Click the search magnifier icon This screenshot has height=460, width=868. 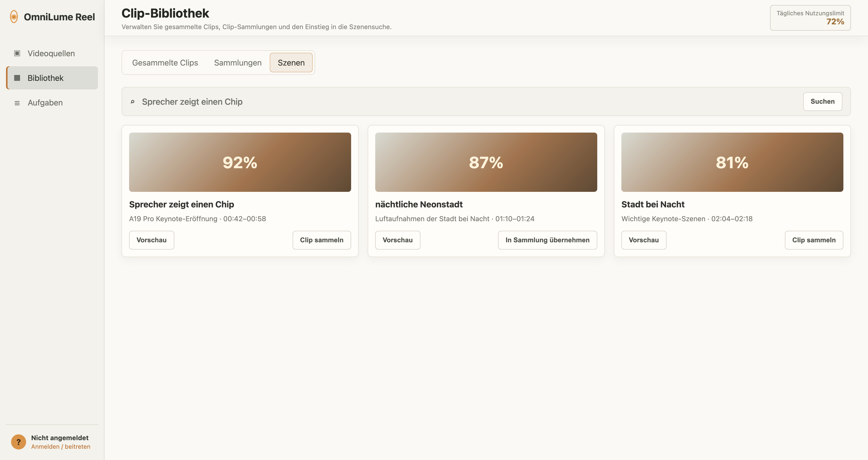132,102
